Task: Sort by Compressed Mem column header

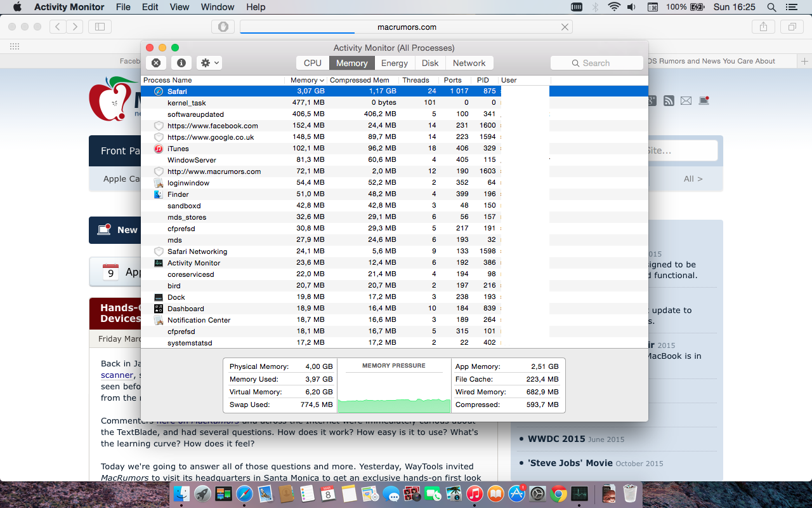Action: (x=363, y=80)
